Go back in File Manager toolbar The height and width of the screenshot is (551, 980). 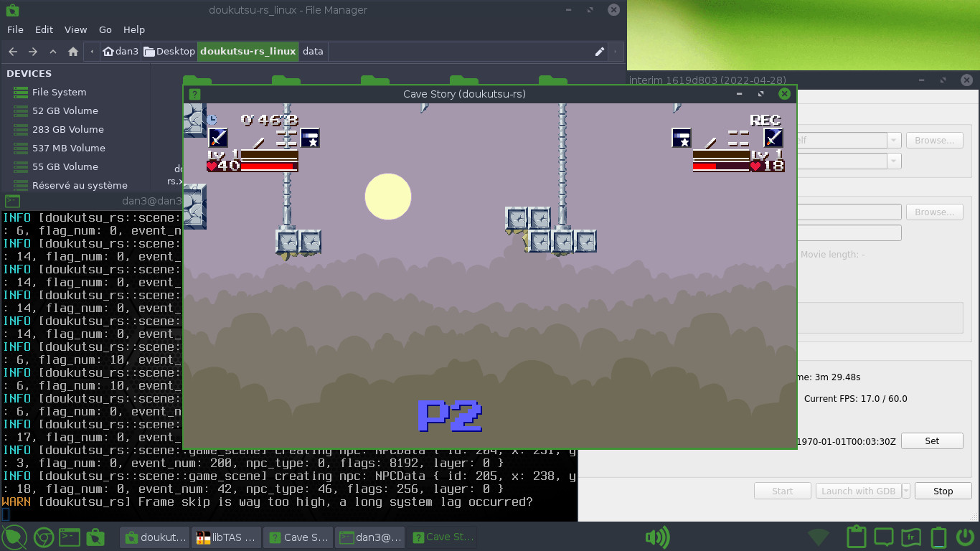pyautogui.click(x=13, y=52)
